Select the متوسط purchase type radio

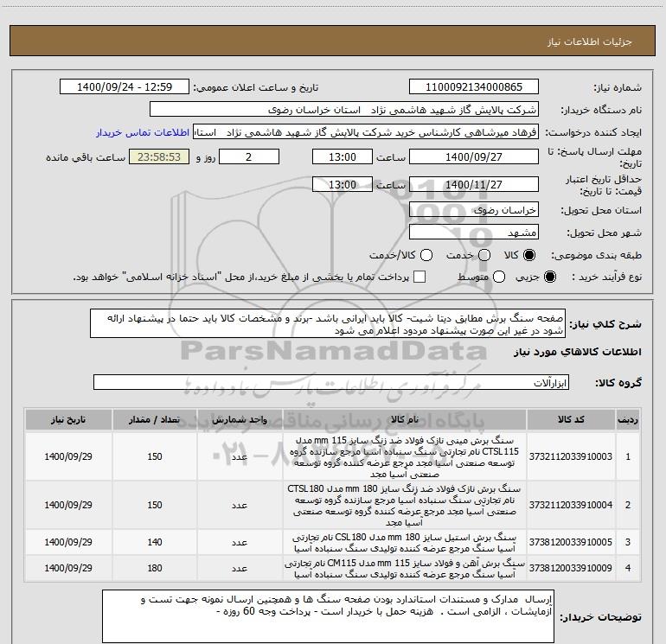click(x=499, y=277)
